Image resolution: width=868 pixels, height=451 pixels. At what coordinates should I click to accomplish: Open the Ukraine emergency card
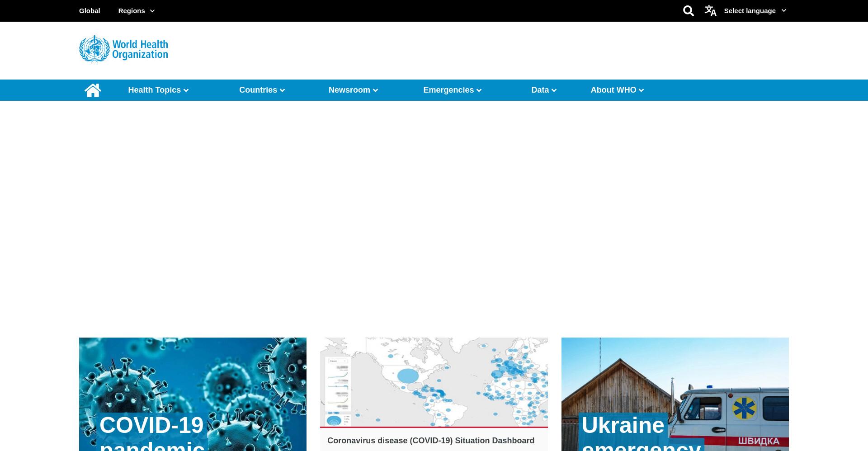pyautogui.click(x=675, y=394)
